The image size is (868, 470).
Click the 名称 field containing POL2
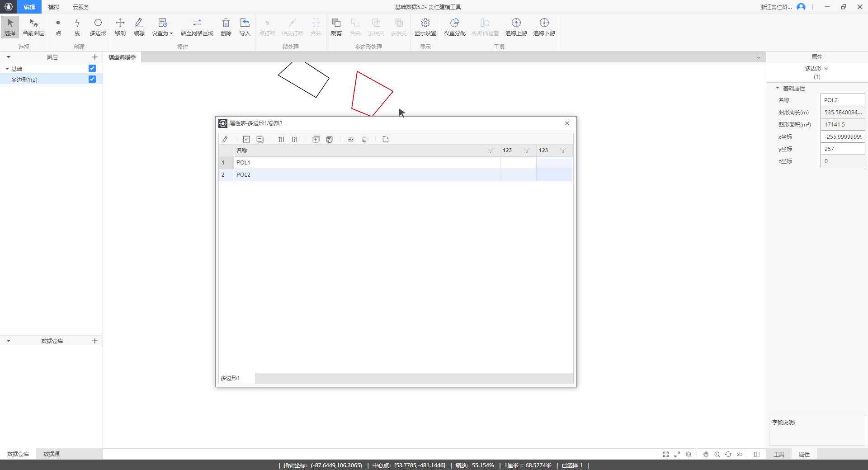(x=842, y=100)
